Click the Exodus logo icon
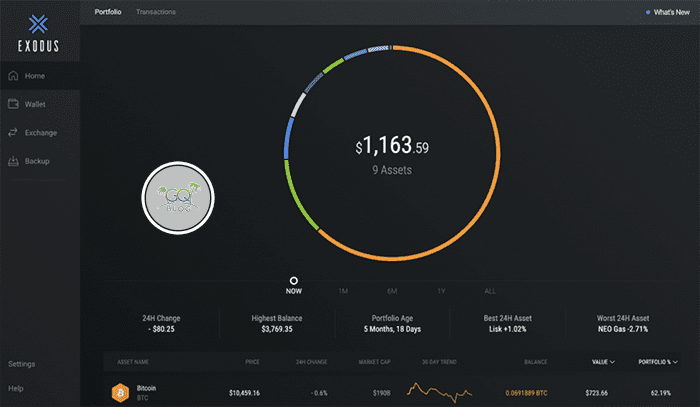Image resolution: width=700 pixels, height=407 pixels. click(x=38, y=24)
